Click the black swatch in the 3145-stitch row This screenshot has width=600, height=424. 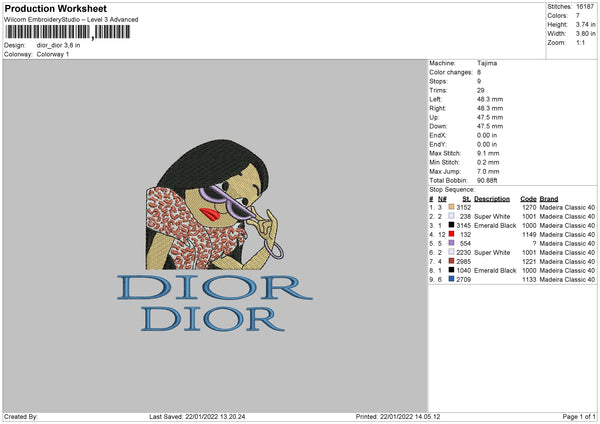click(451, 225)
